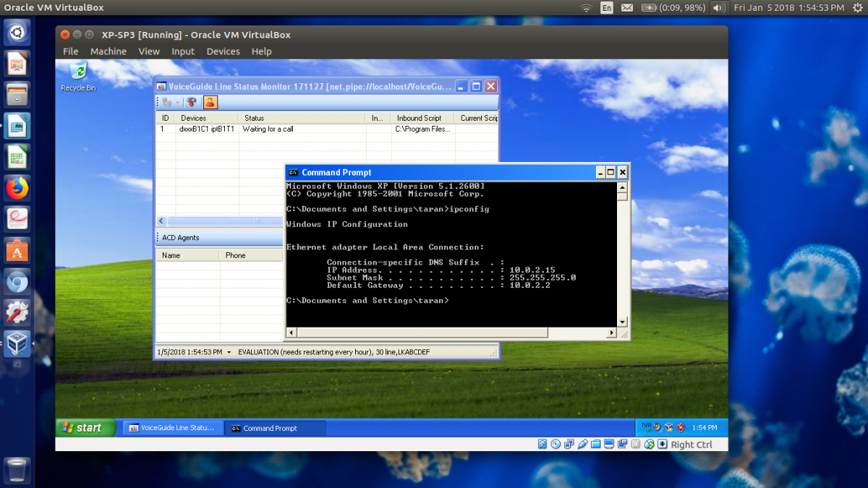Open Trash at bottom of Ubuntu dock

17,470
